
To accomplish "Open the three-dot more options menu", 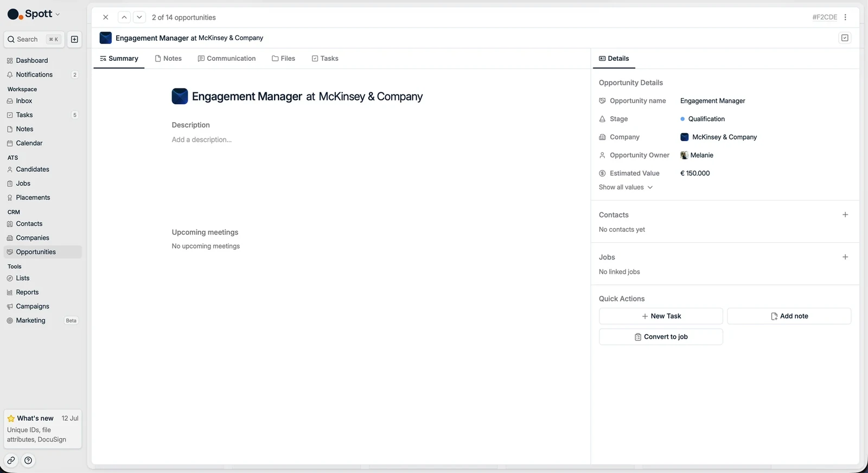I will pos(845,17).
